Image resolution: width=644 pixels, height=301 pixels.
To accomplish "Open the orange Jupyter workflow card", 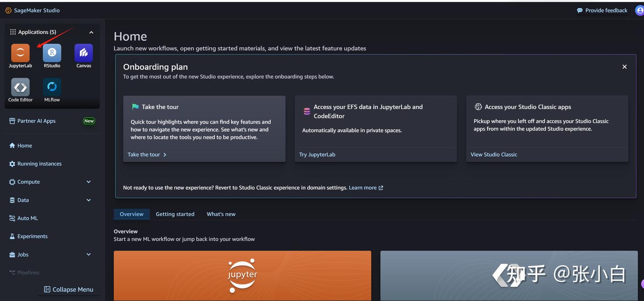I will [242, 275].
